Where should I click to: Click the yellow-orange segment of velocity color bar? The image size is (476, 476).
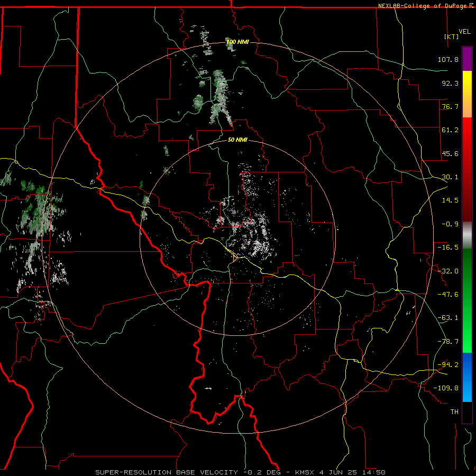tap(467, 94)
